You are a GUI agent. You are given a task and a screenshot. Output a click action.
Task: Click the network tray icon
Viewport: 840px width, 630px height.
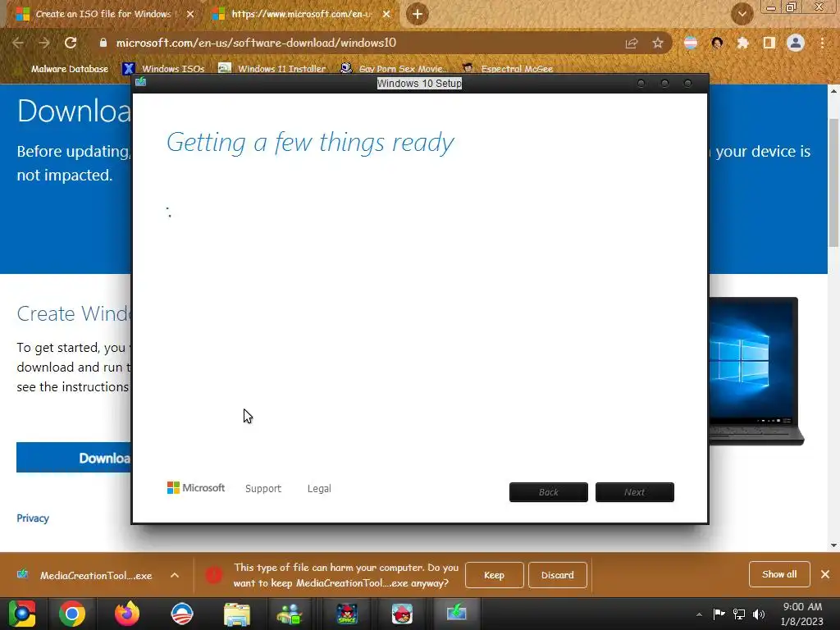(739, 614)
